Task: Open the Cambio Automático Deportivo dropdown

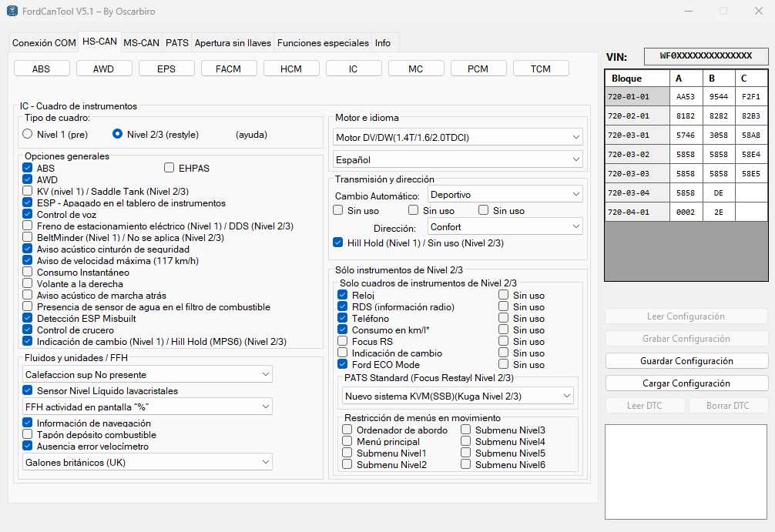Action: [x=505, y=194]
